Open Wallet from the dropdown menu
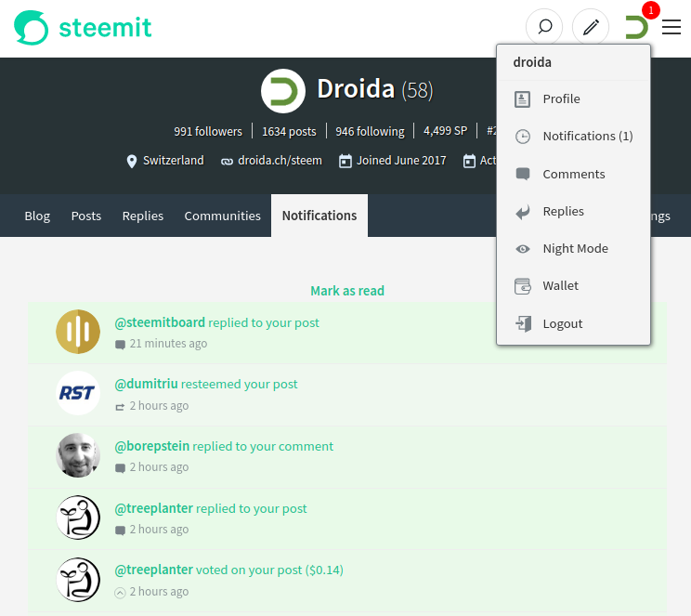The width and height of the screenshot is (691, 616). pos(560,286)
